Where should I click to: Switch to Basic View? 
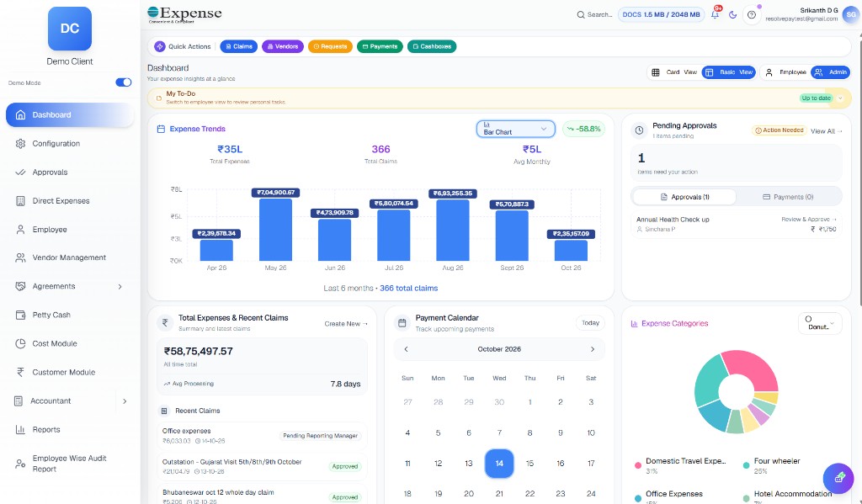pyautogui.click(x=729, y=72)
